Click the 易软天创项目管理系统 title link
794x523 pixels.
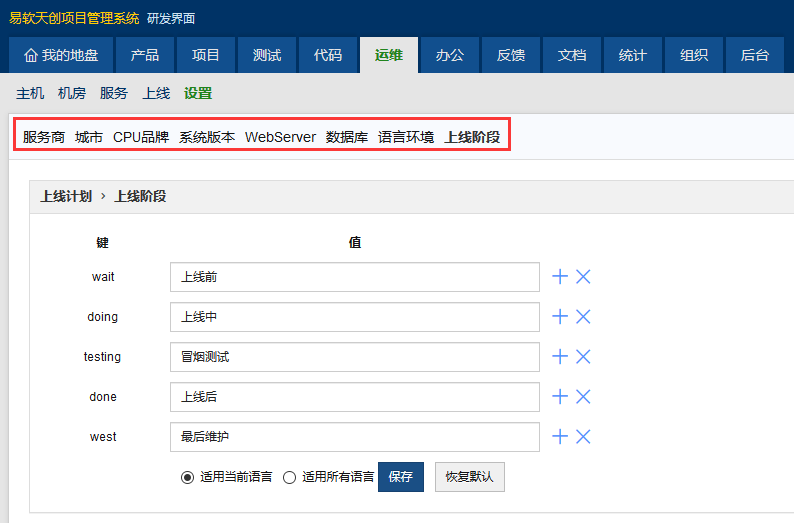click(x=74, y=18)
